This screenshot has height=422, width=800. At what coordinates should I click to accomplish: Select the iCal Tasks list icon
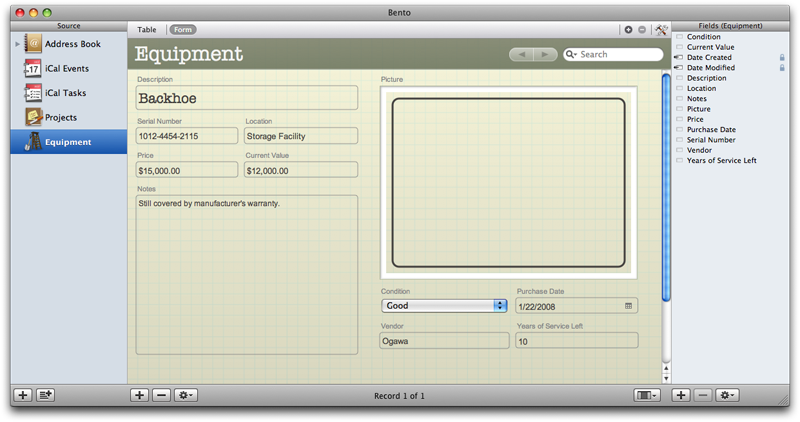pos(33,93)
